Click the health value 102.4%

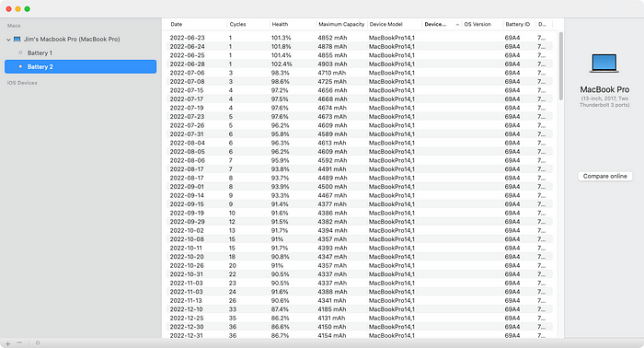point(282,64)
